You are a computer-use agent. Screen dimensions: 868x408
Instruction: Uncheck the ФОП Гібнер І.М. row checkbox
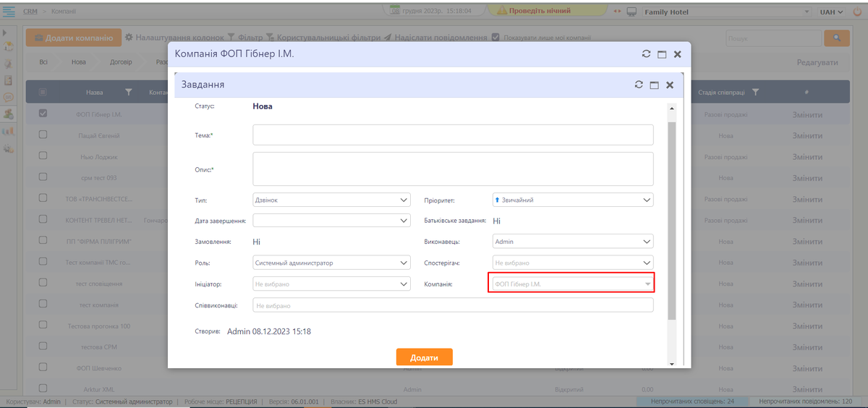click(43, 114)
